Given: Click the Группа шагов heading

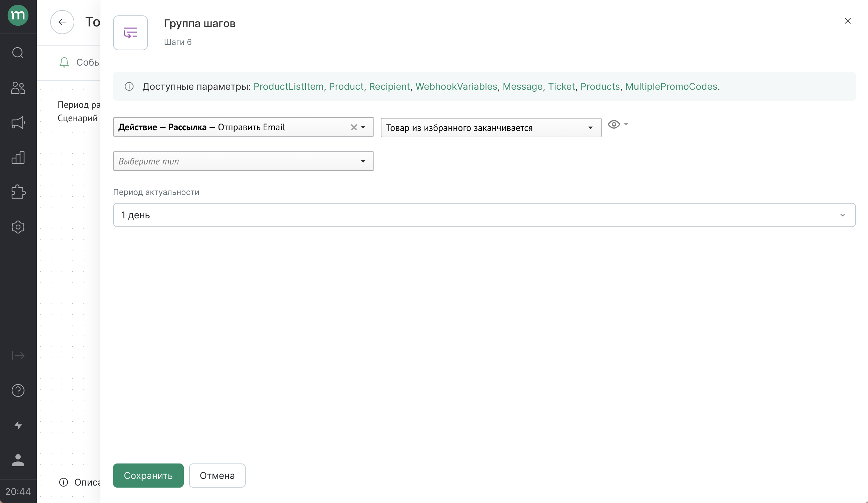Looking at the screenshot, I should (x=199, y=23).
